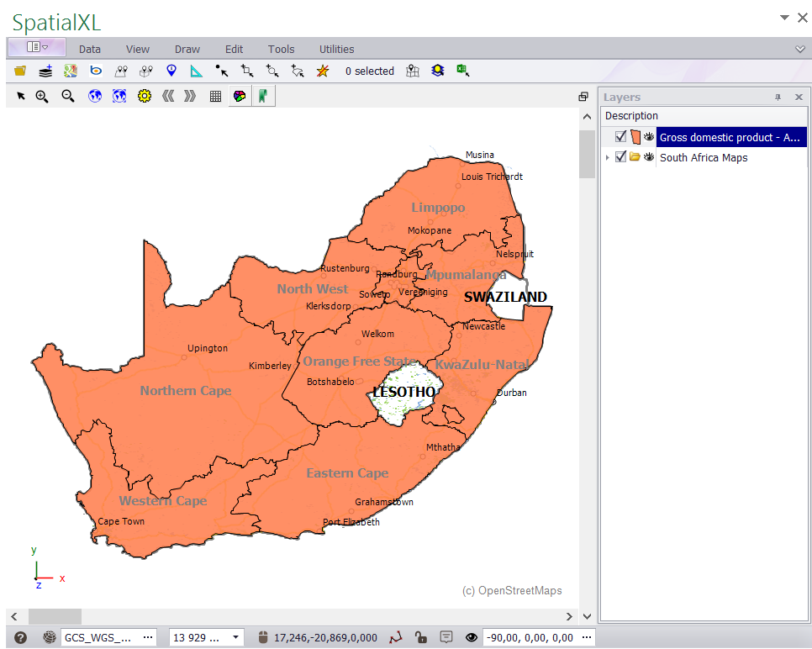Select the rectangle selection tool
Screen dimensions: 812x649
246,71
